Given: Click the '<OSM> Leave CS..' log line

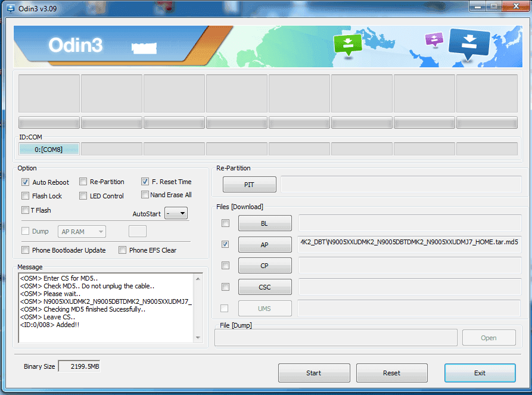Looking at the screenshot, I should click(48, 317).
